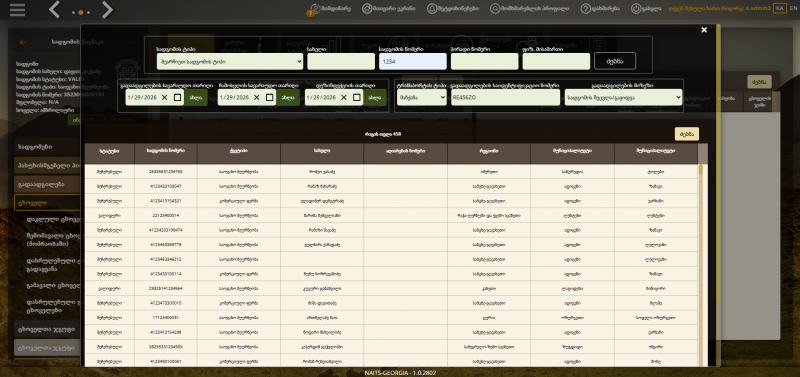Open გადაადგილება in background sidebar
800x377 pixels.
click(47, 184)
